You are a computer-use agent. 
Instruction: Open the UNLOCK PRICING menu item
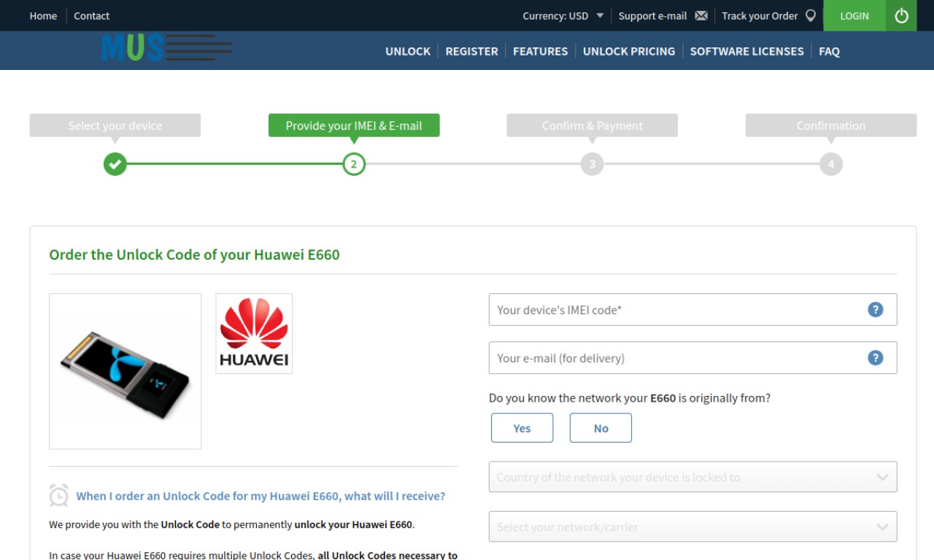pyautogui.click(x=629, y=51)
